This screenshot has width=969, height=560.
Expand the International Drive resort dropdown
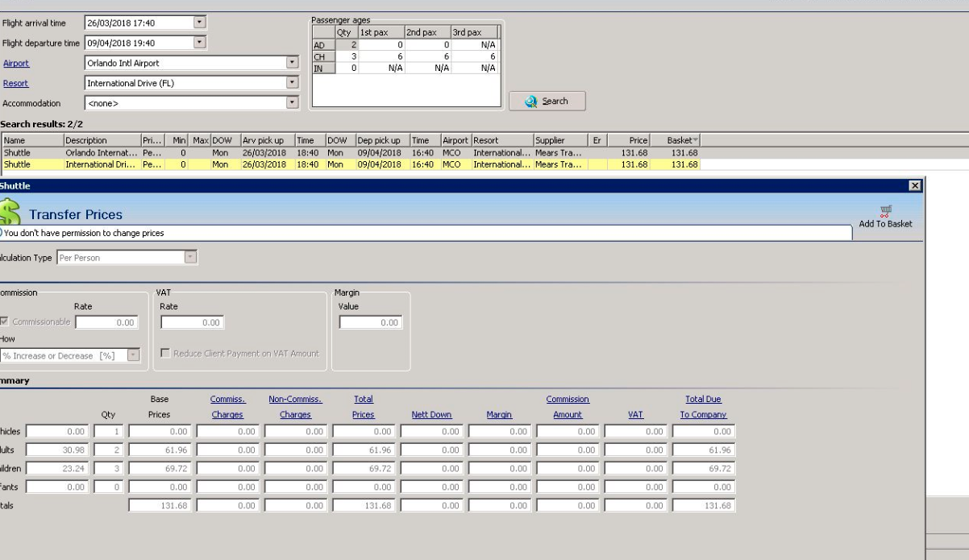tap(292, 83)
